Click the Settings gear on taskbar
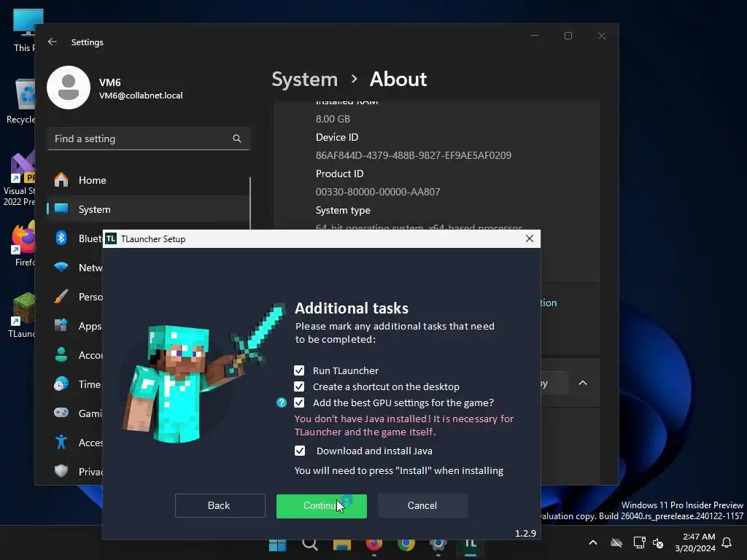 coord(438,545)
